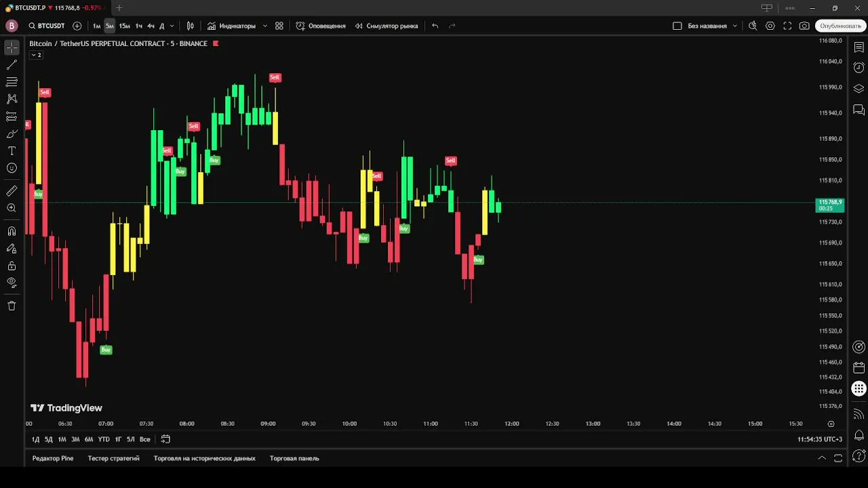Select the Text annotation tool
Viewport: 868px width, 488px height.
(12, 150)
